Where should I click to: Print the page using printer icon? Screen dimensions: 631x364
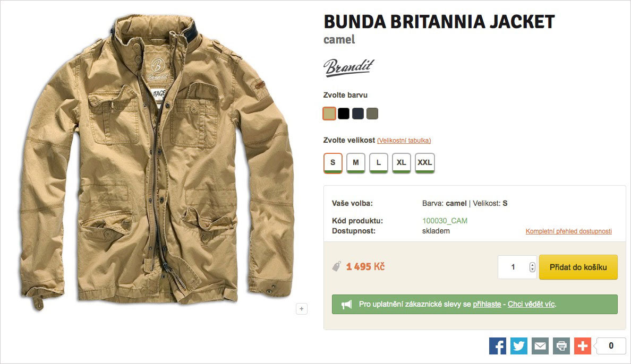(561, 346)
